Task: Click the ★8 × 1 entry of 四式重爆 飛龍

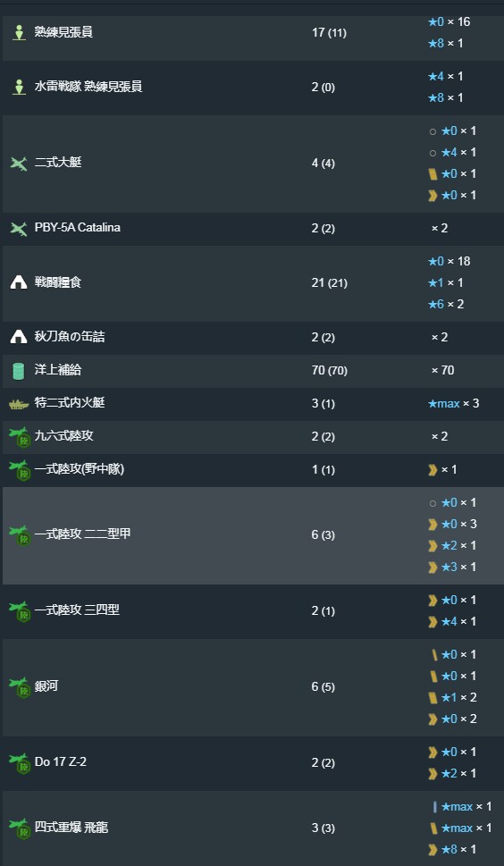Action: [x=451, y=849]
